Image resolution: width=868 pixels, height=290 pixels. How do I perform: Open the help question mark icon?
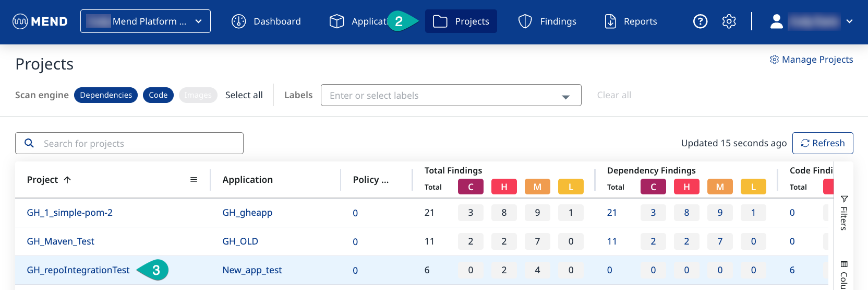(700, 21)
